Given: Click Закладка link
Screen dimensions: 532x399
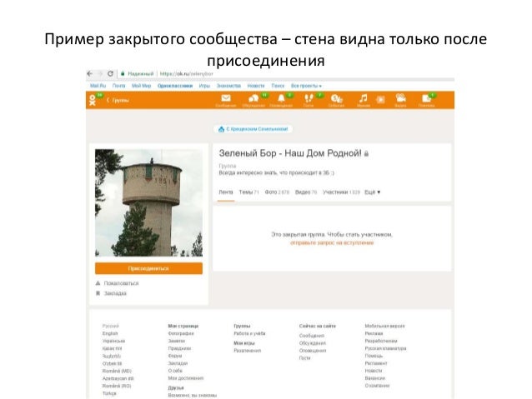Looking at the screenshot, I should (x=115, y=293).
